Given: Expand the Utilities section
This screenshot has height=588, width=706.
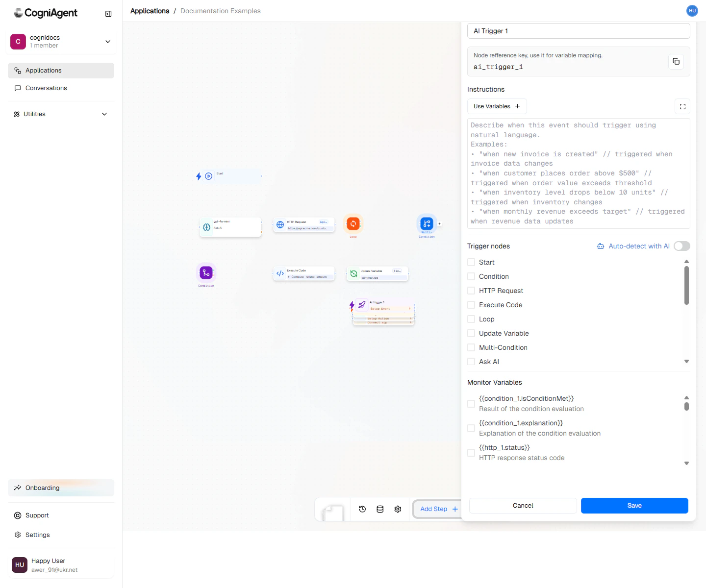Looking at the screenshot, I should pyautogui.click(x=61, y=114).
